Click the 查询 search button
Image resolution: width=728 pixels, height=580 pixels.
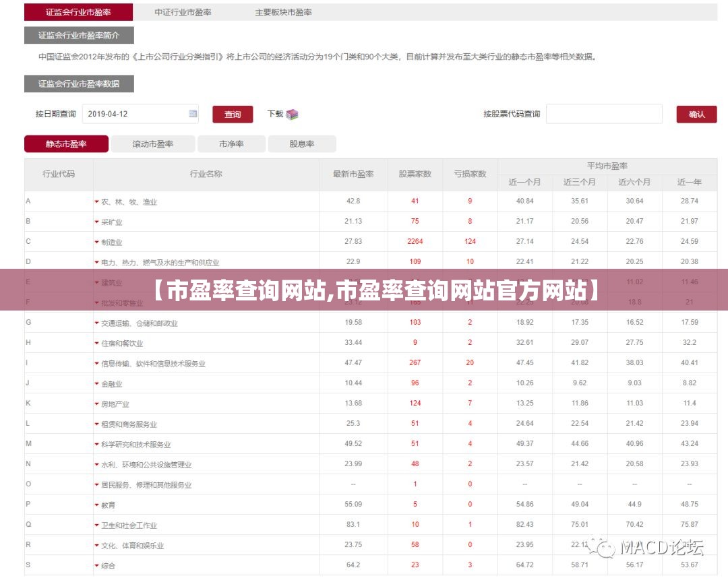point(233,114)
